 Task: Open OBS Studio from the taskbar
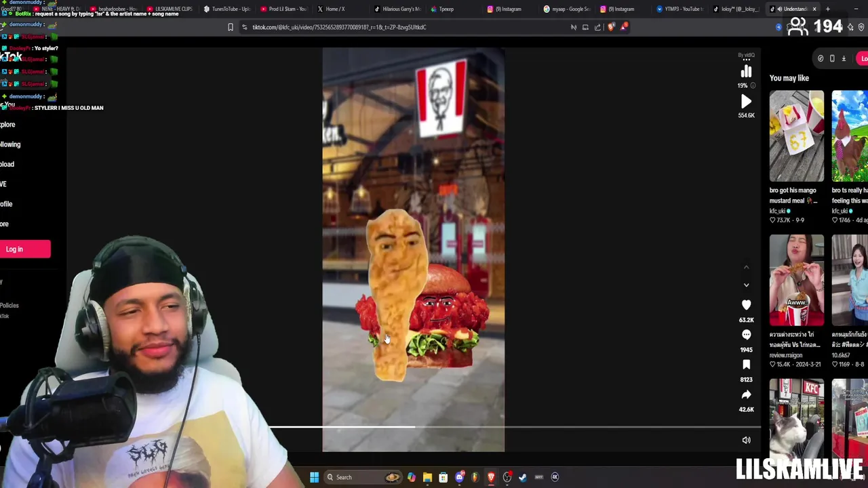pyautogui.click(x=507, y=477)
